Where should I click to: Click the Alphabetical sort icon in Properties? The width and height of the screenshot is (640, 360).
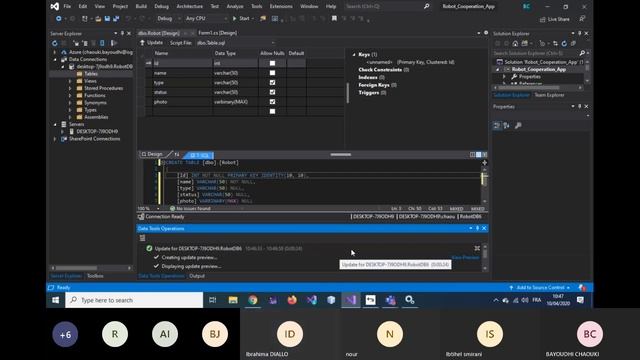click(507, 126)
